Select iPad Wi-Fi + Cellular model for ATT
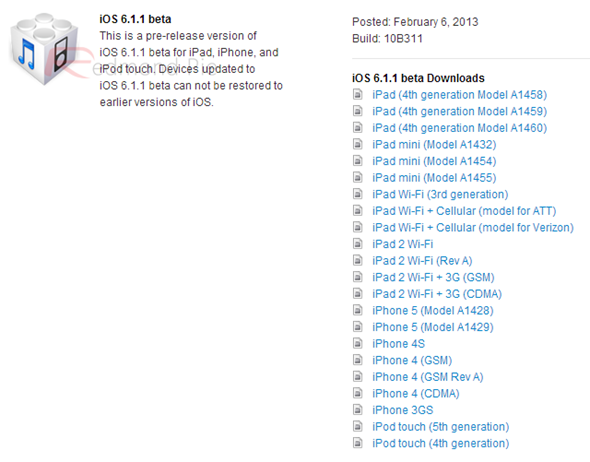 click(x=464, y=211)
